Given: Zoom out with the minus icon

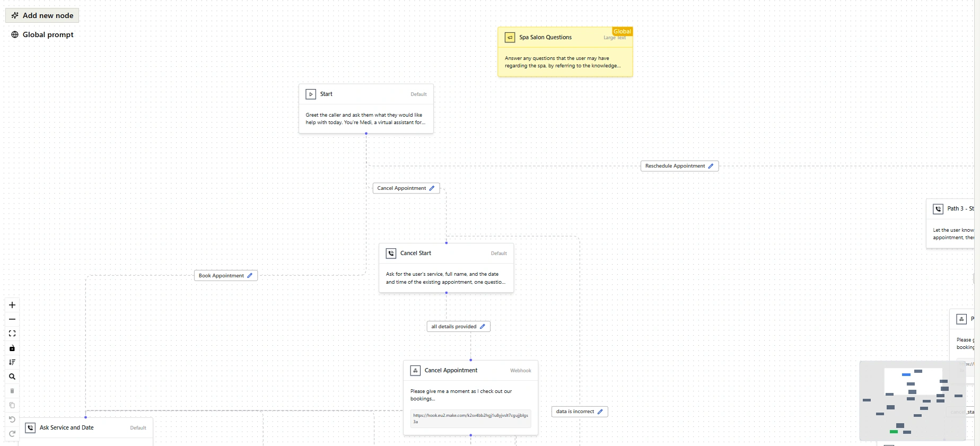Looking at the screenshot, I should coord(12,319).
